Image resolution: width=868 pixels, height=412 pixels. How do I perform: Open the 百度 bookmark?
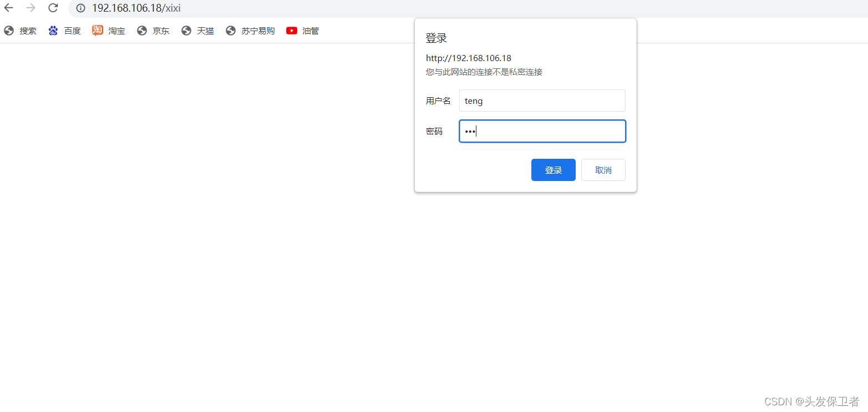(x=64, y=31)
